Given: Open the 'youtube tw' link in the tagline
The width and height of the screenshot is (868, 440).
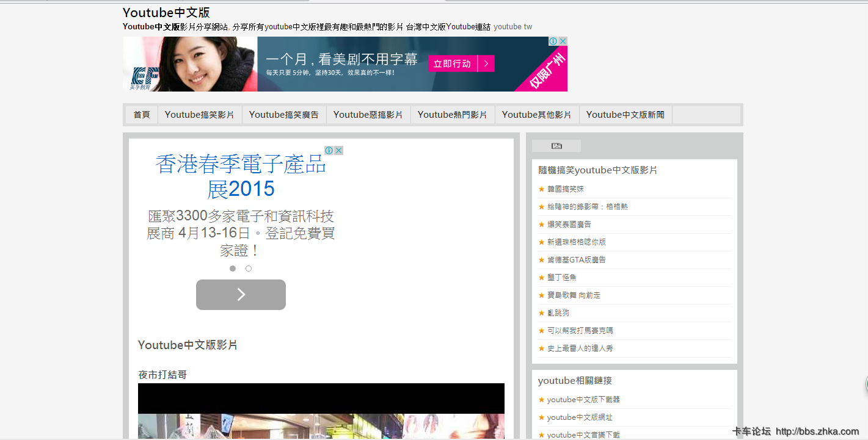Looking at the screenshot, I should point(512,27).
